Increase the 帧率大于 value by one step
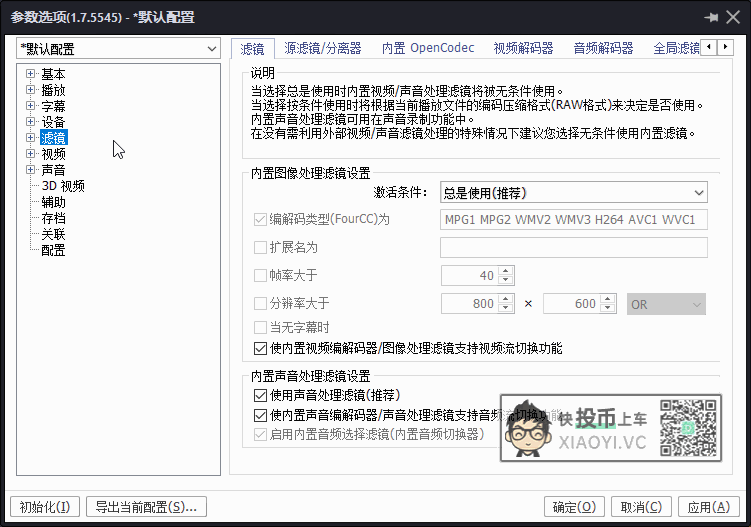The image size is (751, 527). pyautogui.click(x=506, y=271)
